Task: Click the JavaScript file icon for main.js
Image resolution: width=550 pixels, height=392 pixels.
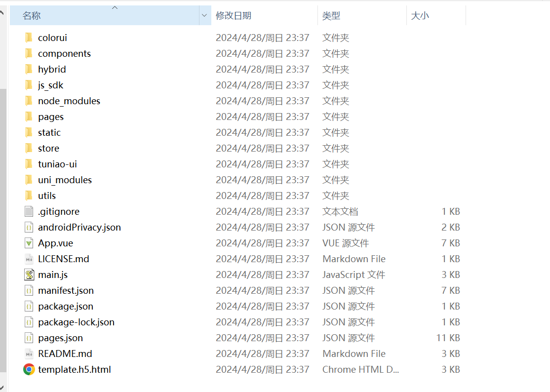Action: [29, 274]
